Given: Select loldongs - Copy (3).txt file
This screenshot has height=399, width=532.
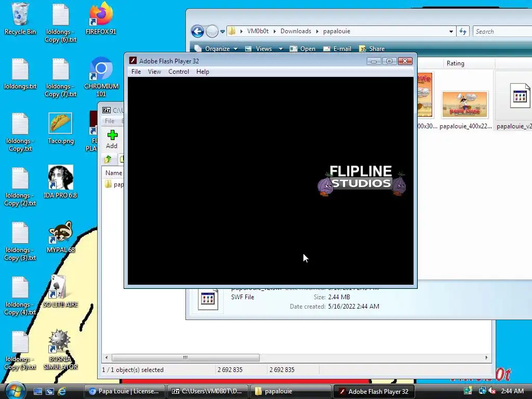Looking at the screenshot, I should click(x=20, y=242).
